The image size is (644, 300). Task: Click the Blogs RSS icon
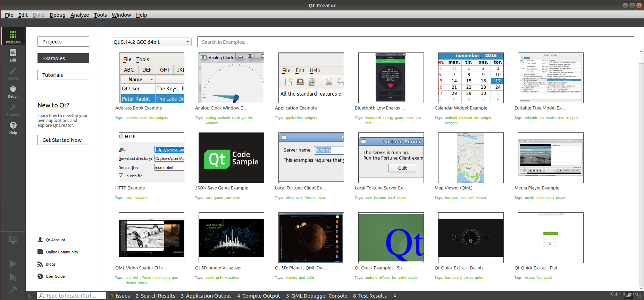[40, 264]
